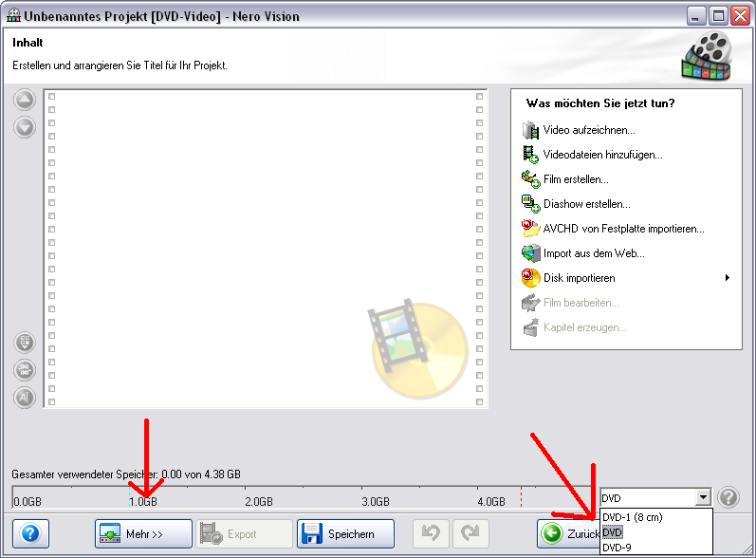Expand the Disk importieren submenu arrow

(x=728, y=278)
